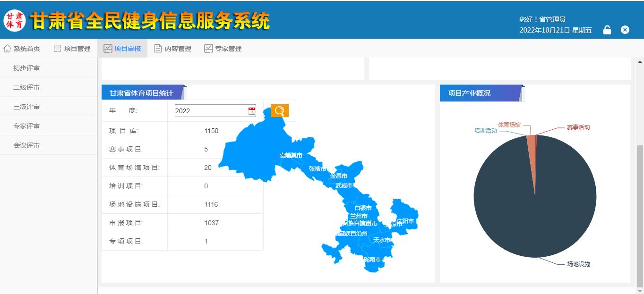The height and width of the screenshot is (294, 644).
Task: Click the circular X logout icon
Action: pos(625,30)
